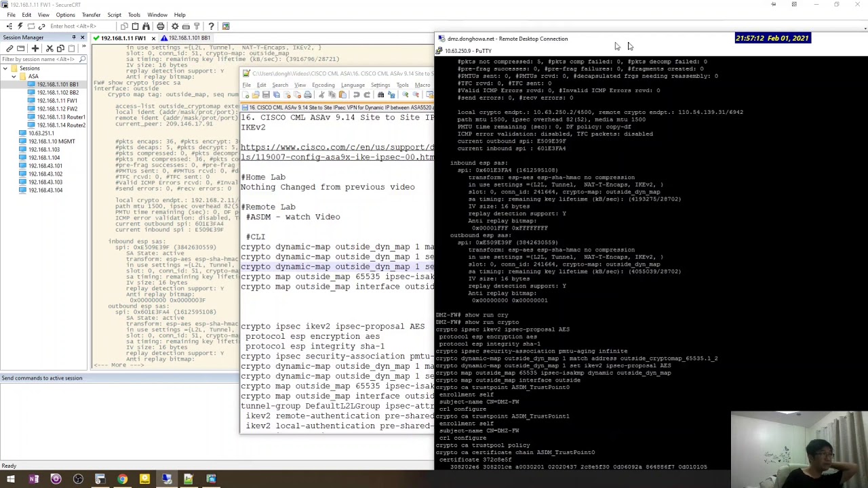Click the Find binoculars icon in SecureCRT toolbar
The image size is (868, 488).
pos(146,26)
